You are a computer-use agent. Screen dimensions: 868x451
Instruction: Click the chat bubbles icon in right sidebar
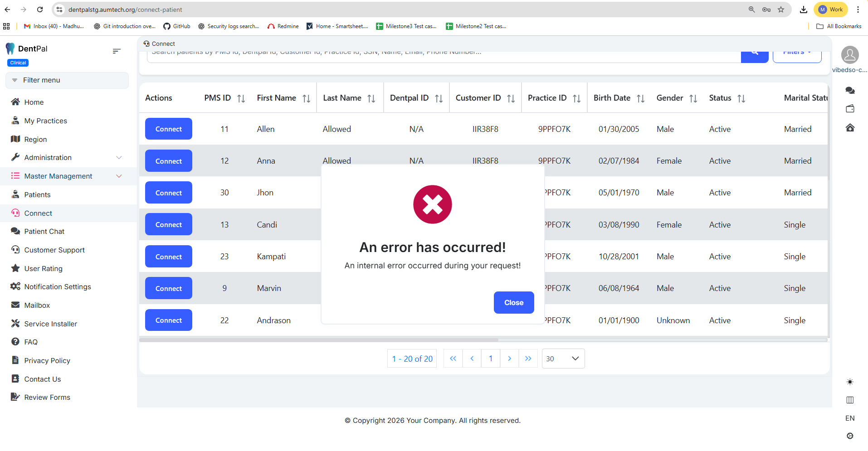coord(850,91)
